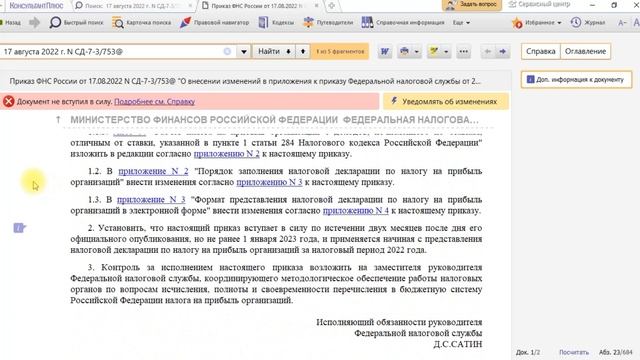Open Сервисный центр
Image resolution: width=640 pixels, height=360 pixels.
[540, 4]
